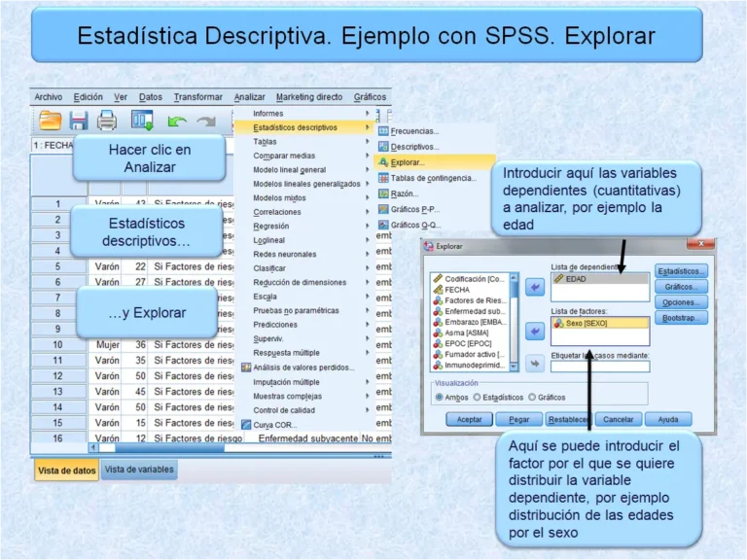
Task: Expand the Comparar medias submenu
Action: 304,156
